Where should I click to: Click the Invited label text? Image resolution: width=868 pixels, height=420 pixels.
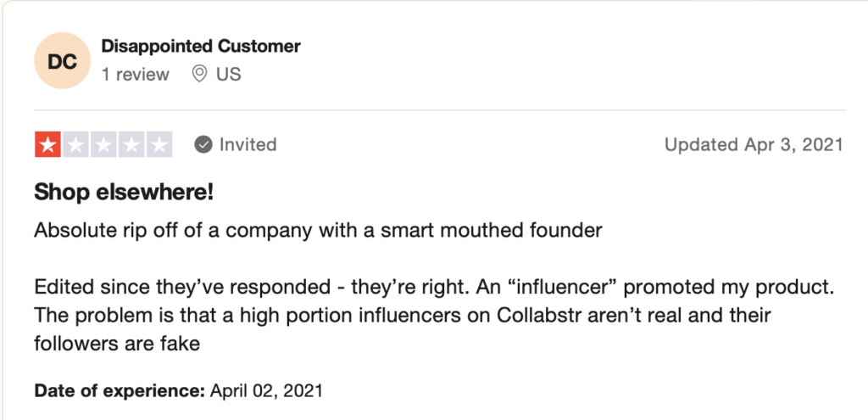(248, 145)
